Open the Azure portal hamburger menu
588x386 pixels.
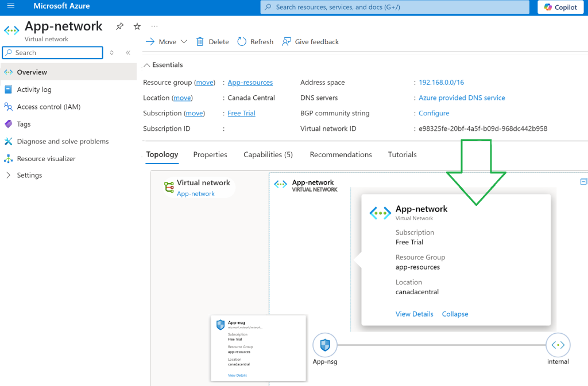click(11, 6)
